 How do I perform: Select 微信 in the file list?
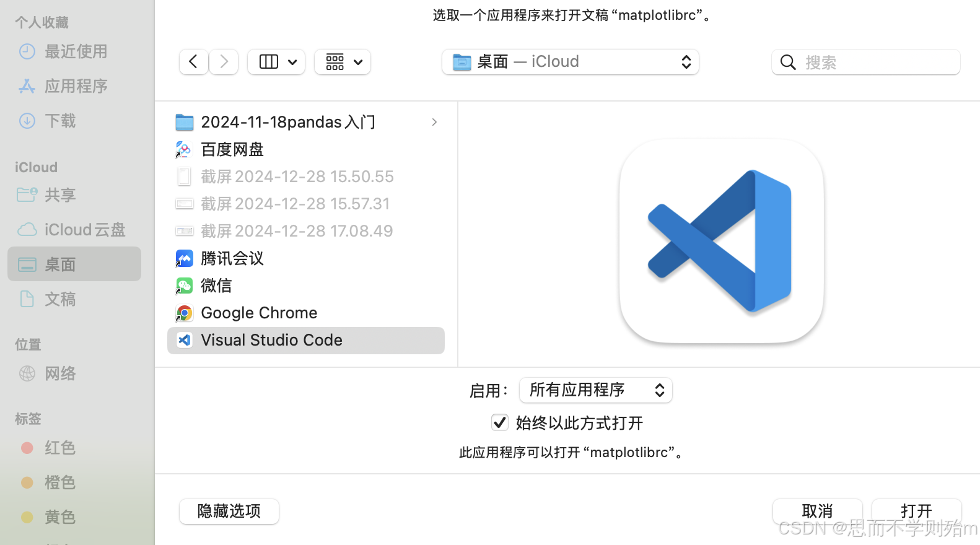[x=306, y=286]
